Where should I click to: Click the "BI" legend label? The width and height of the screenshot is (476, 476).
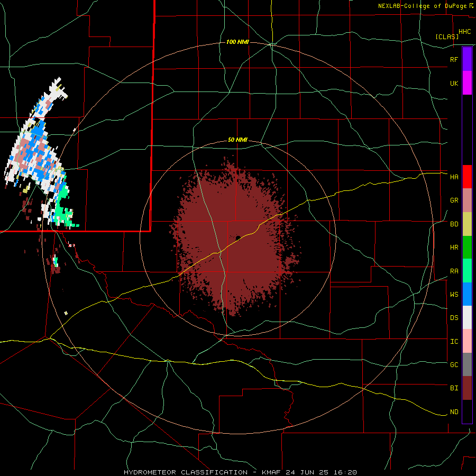pos(454,388)
